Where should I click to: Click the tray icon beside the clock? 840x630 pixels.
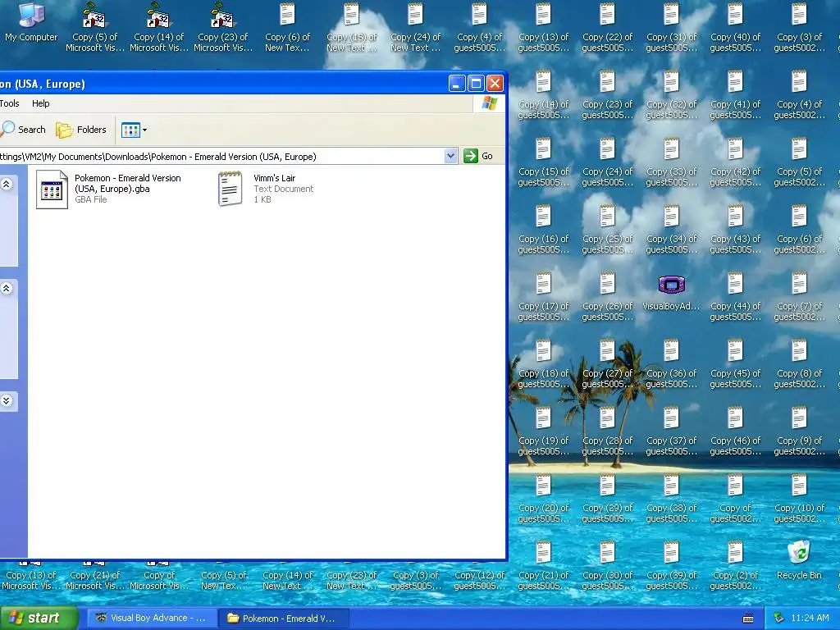click(779, 619)
